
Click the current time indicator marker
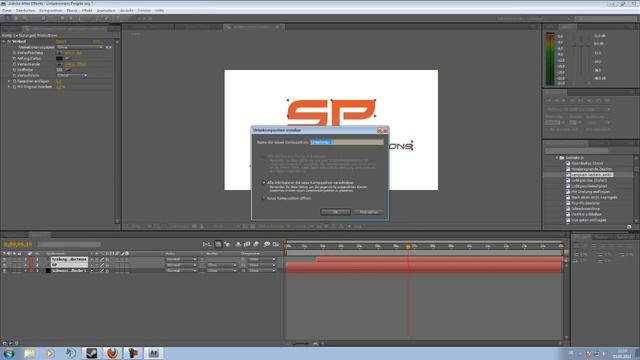408,247
